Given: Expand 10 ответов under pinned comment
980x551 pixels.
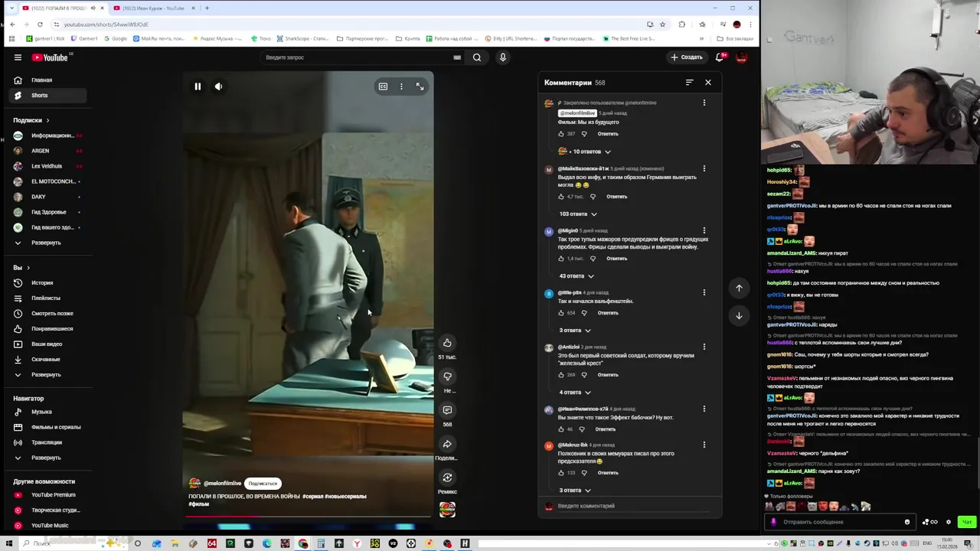Looking at the screenshot, I should click(584, 152).
